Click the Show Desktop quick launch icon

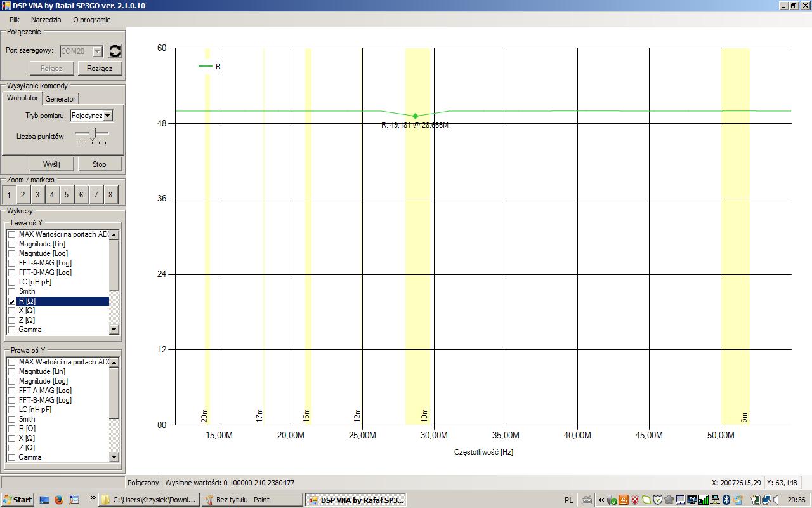(44, 500)
